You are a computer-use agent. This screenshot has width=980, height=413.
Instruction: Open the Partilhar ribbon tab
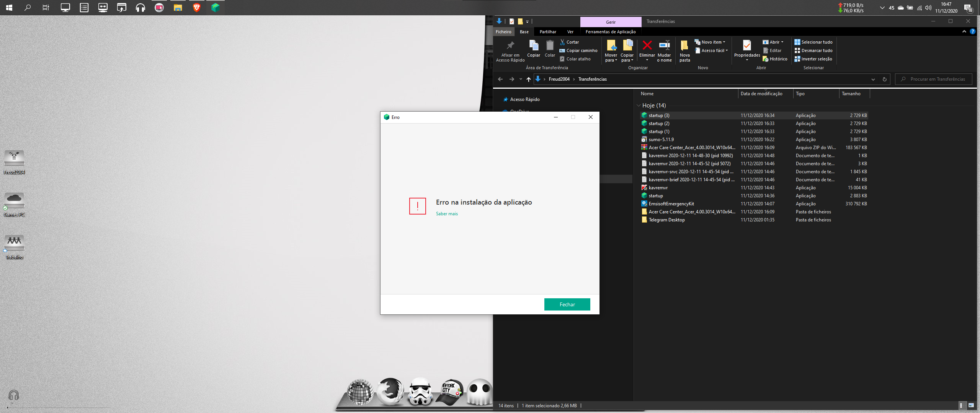pos(548,32)
